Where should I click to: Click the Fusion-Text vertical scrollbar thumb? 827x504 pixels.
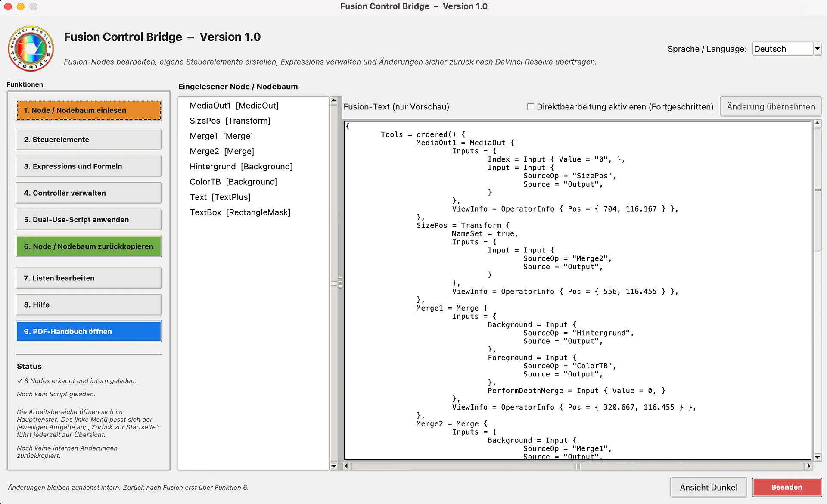coord(818,190)
